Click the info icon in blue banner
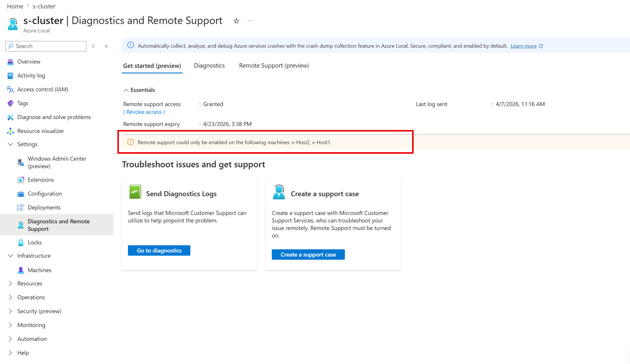Image resolution: width=630 pixels, height=364 pixels. 130,45
